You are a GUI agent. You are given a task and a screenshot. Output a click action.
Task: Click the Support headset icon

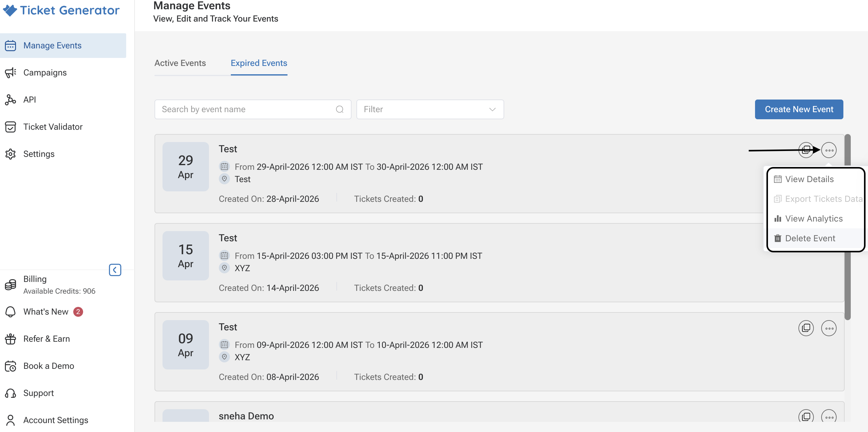point(10,393)
